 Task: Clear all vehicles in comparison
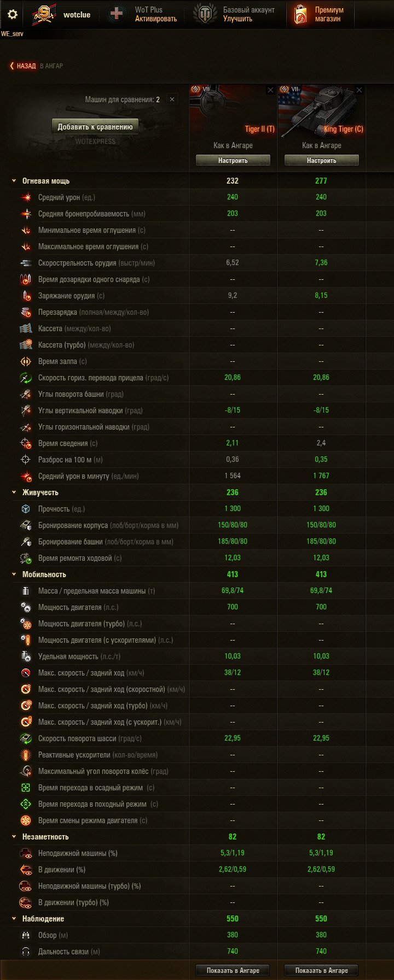point(172,99)
